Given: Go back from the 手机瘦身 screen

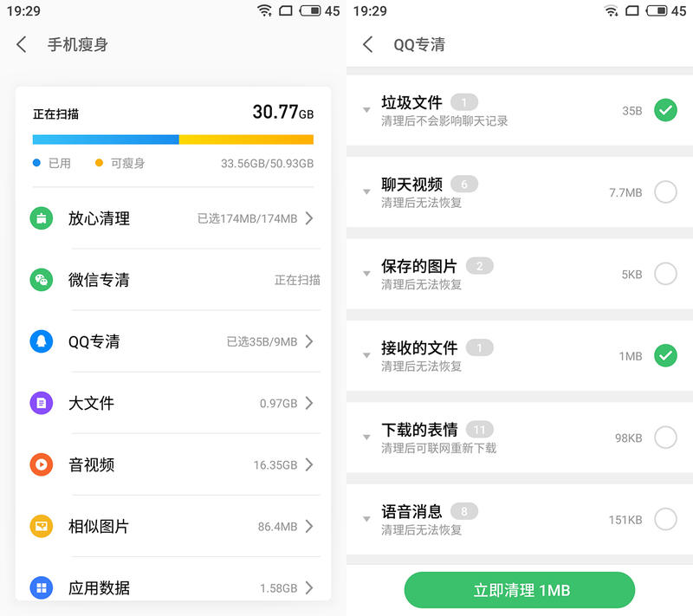Looking at the screenshot, I should click(22, 44).
